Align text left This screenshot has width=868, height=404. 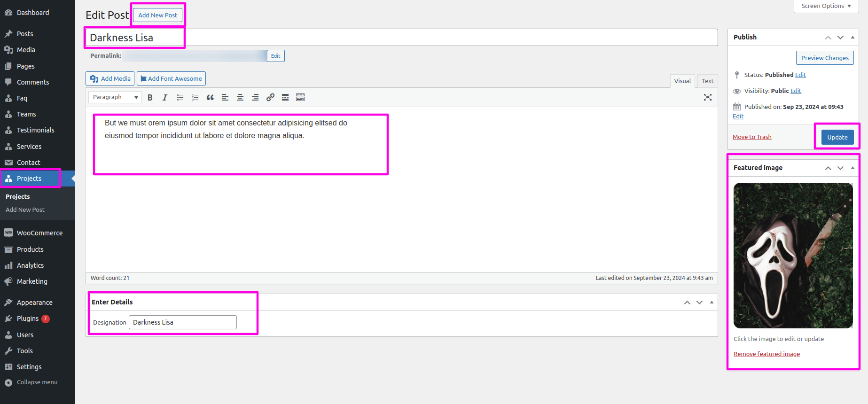[225, 97]
